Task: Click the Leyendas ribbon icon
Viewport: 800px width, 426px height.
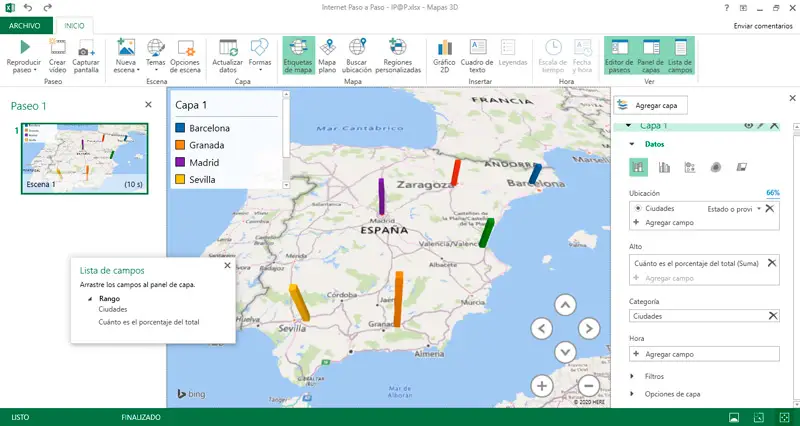Action: 508,47
